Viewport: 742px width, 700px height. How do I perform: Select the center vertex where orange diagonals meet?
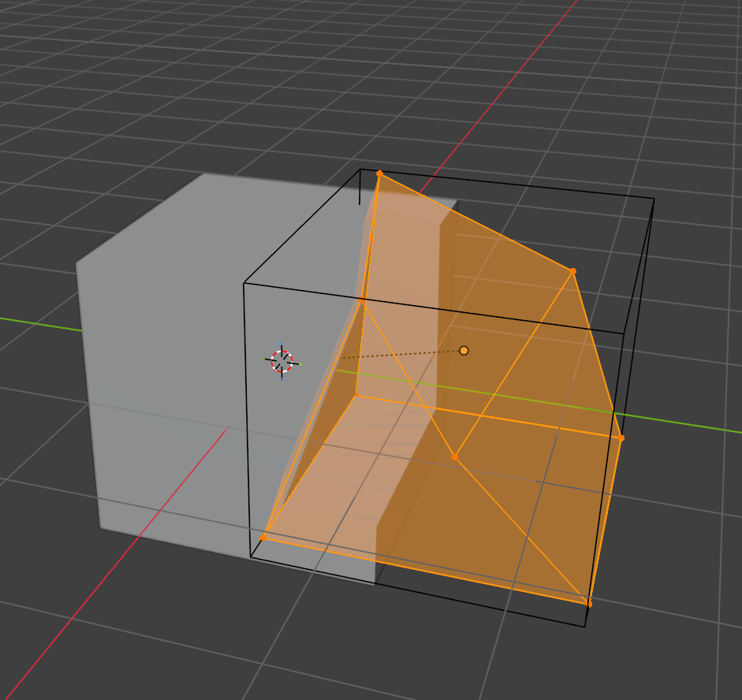[455, 457]
